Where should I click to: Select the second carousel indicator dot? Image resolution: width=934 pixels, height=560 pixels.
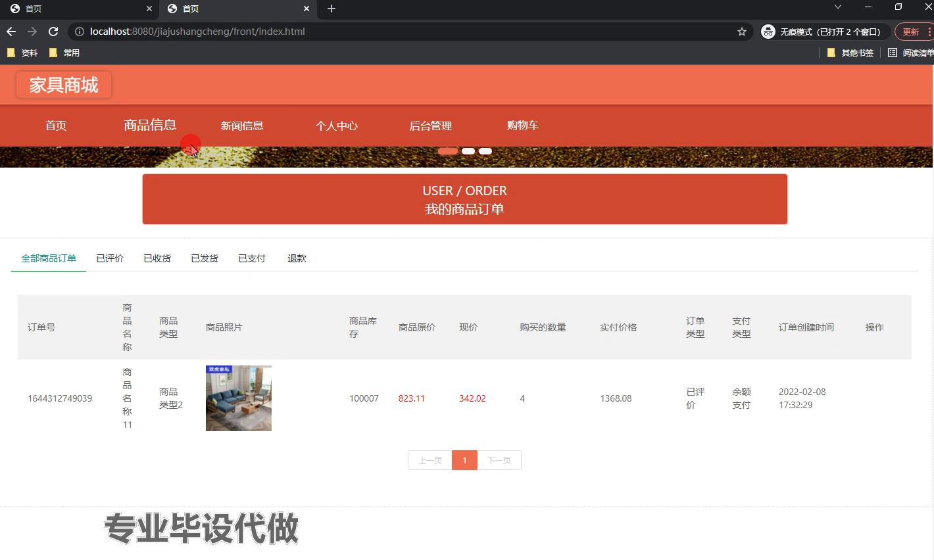468,151
